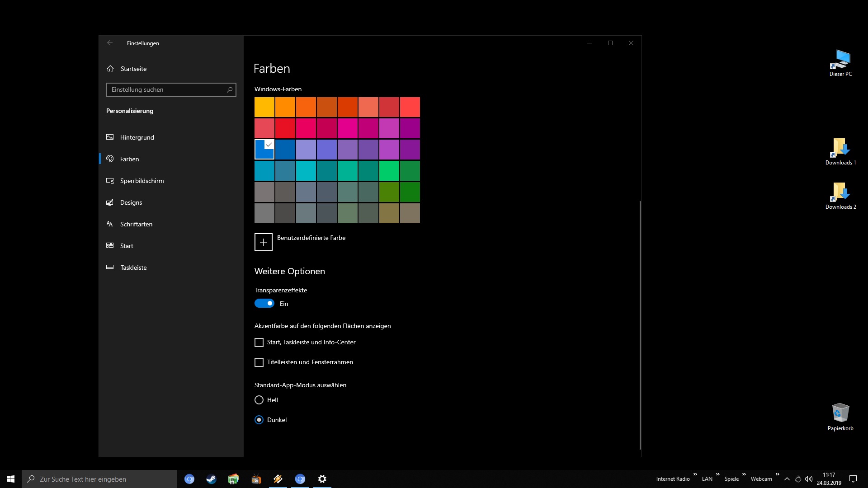Click the taskbar volume speaker icon
Image resolution: width=868 pixels, height=488 pixels.
click(809, 479)
